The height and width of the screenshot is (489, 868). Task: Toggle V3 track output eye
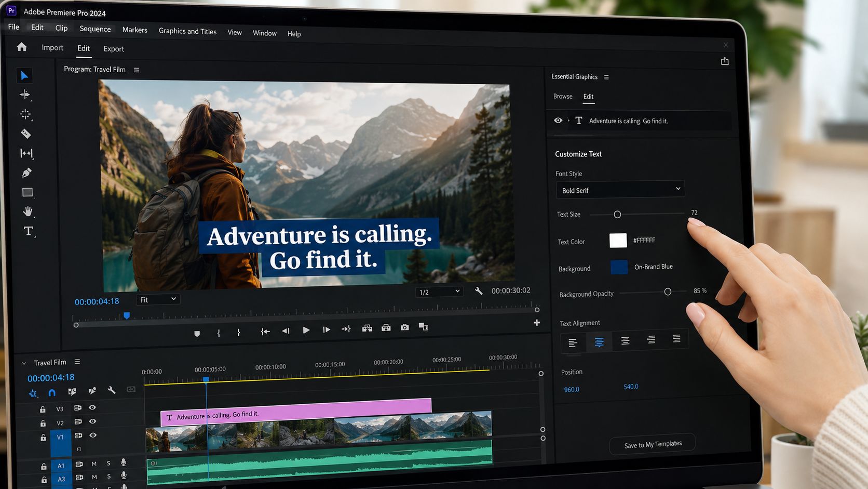click(92, 407)
